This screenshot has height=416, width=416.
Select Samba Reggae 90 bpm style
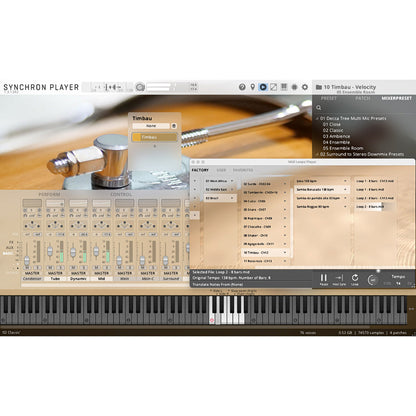tap(313, 207)
